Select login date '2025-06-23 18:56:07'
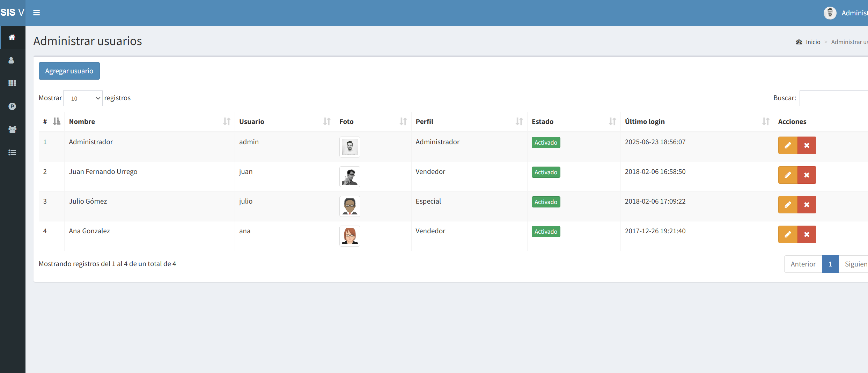This screenshot has height=373, width=868. click(x=655, y=142)
